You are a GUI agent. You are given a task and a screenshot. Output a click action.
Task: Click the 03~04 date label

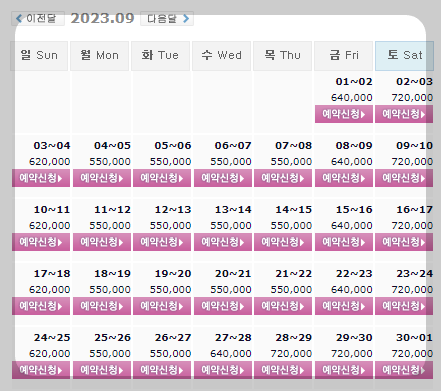point(52,146)
